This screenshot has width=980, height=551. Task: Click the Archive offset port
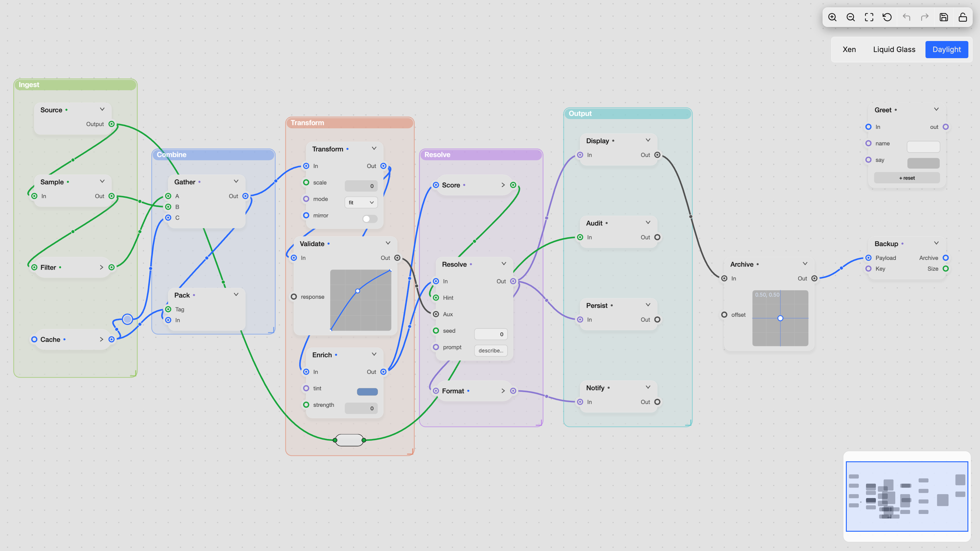[724, 315]
